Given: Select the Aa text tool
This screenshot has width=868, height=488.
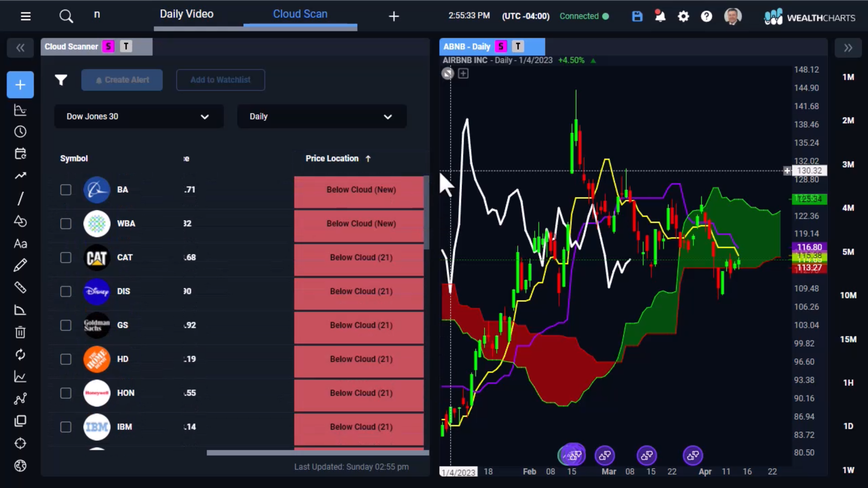Looking at the screenshot, I should [20, 244].
